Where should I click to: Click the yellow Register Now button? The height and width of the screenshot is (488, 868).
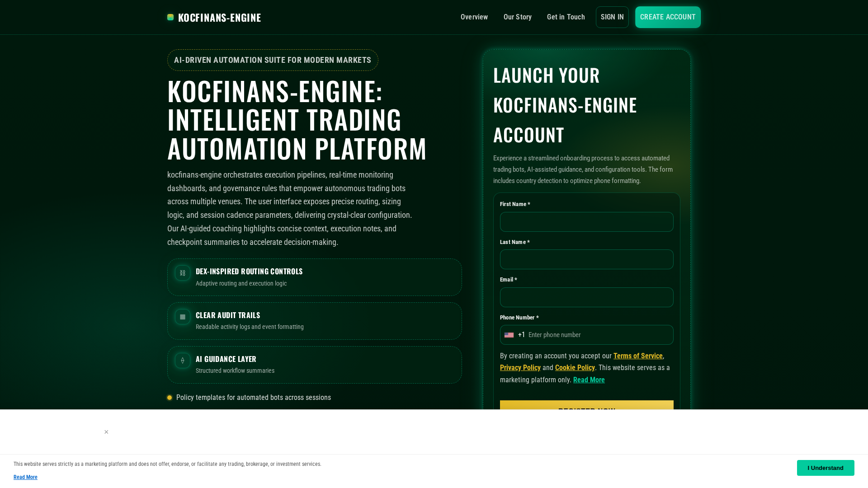click(587, 405)
